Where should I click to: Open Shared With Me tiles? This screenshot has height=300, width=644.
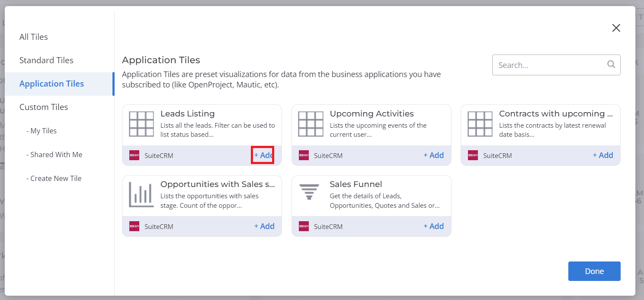pyautogui.click(x=54, y=154)
